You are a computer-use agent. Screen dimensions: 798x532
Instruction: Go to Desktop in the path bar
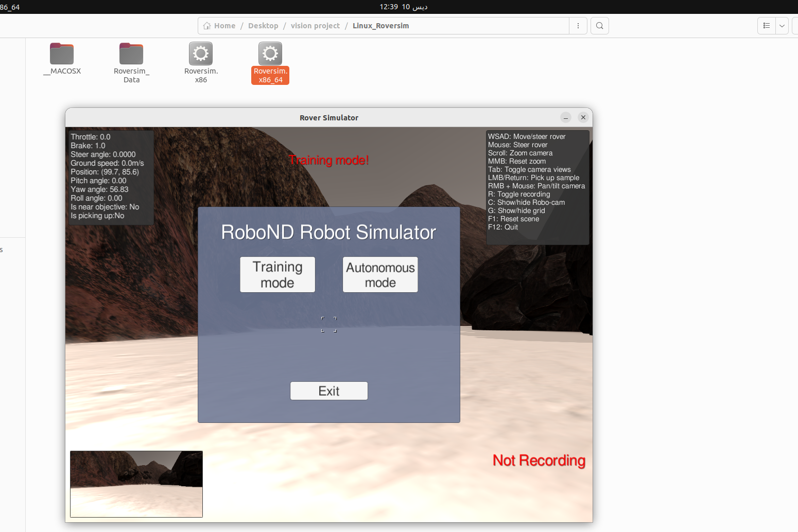pos(263,26)
